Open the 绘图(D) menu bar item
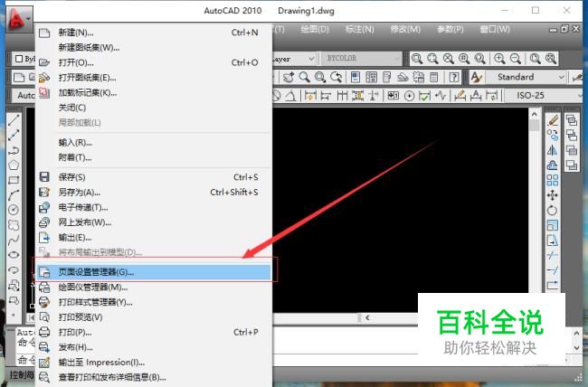Screen dimensions: 588x387 point(315,29)
